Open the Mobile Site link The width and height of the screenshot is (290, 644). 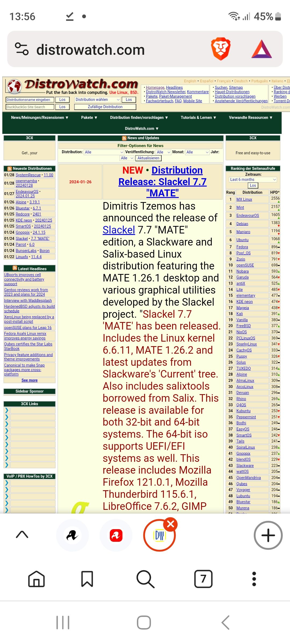pyautogui.click(x=193, y=101)
